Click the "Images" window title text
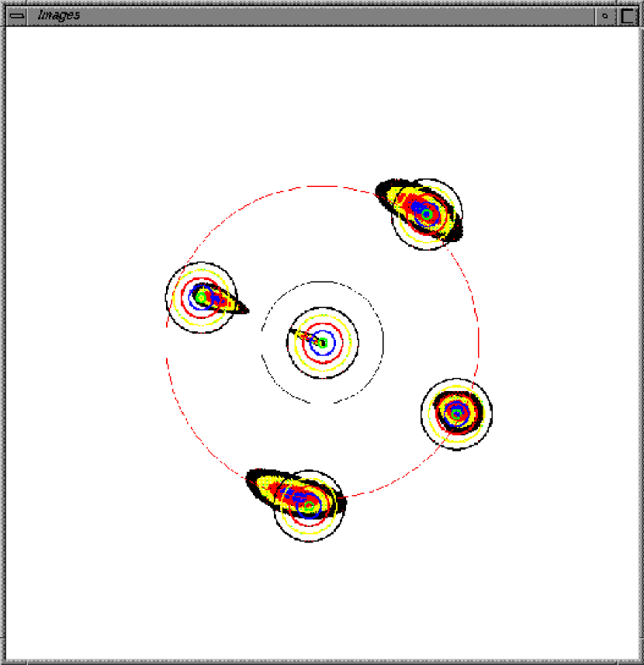 (x=58, y=15)
